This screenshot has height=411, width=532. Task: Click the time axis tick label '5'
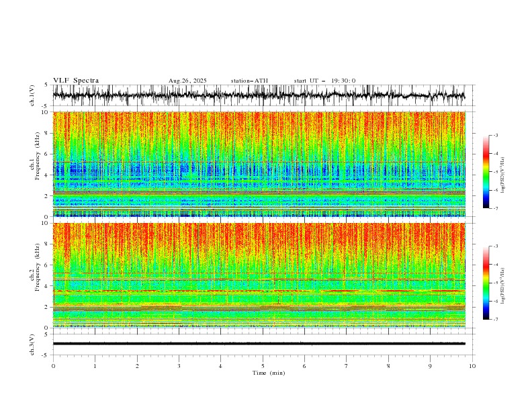pos(263,366)
